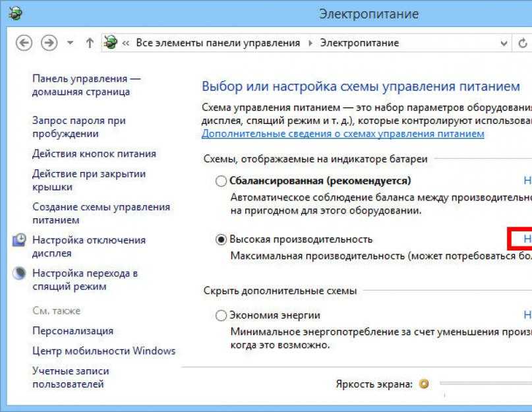Image resolution: width=532 pixels, height=412 pixels.
Task: Click the double chevron in the breadcrumb
Action: point(125,43)
